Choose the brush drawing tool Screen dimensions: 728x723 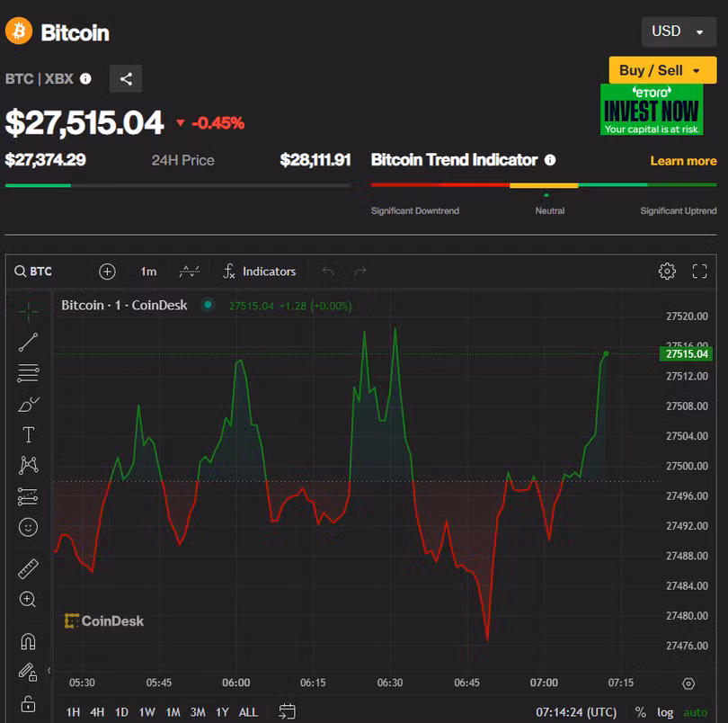(x=28, y=404)
